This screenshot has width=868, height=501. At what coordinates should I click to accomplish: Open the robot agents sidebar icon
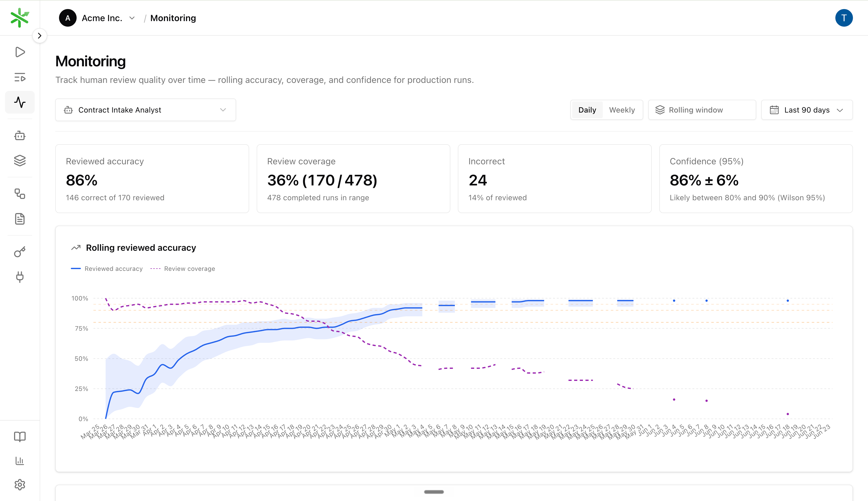20,136
